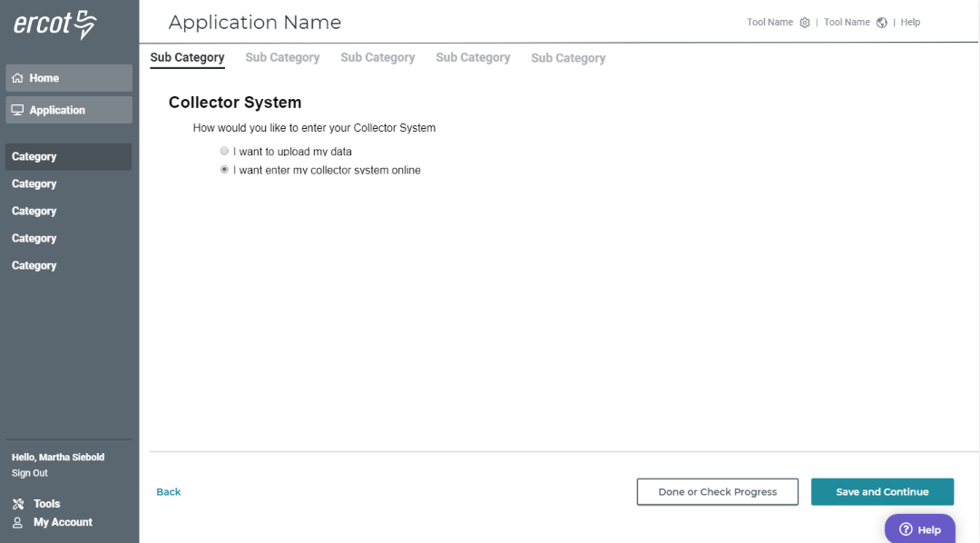
Task: Click the globe icon beside the second Tool Name
Action: [881, 22]
